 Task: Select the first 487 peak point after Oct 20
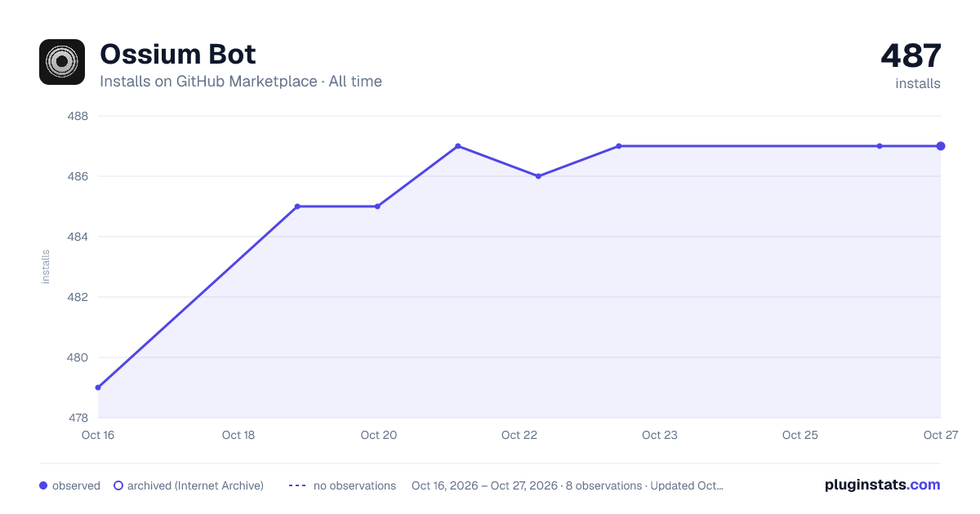[458, 146]
